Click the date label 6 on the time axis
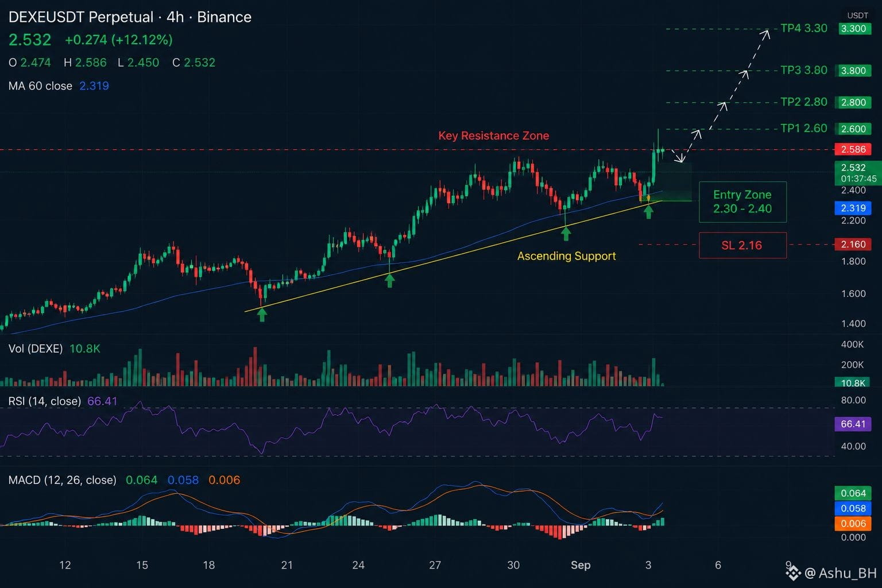 [718, 565]
